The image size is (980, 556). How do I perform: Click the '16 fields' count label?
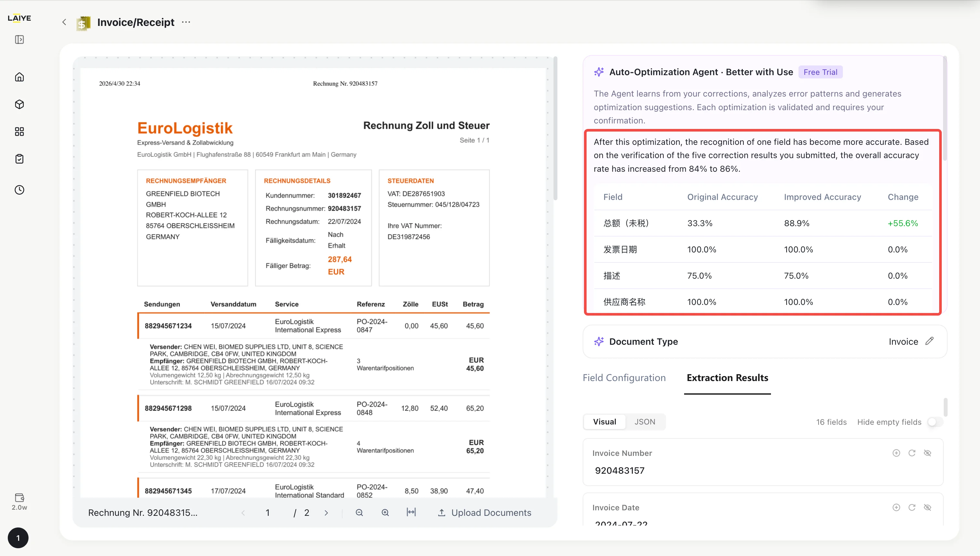[832, 422]
